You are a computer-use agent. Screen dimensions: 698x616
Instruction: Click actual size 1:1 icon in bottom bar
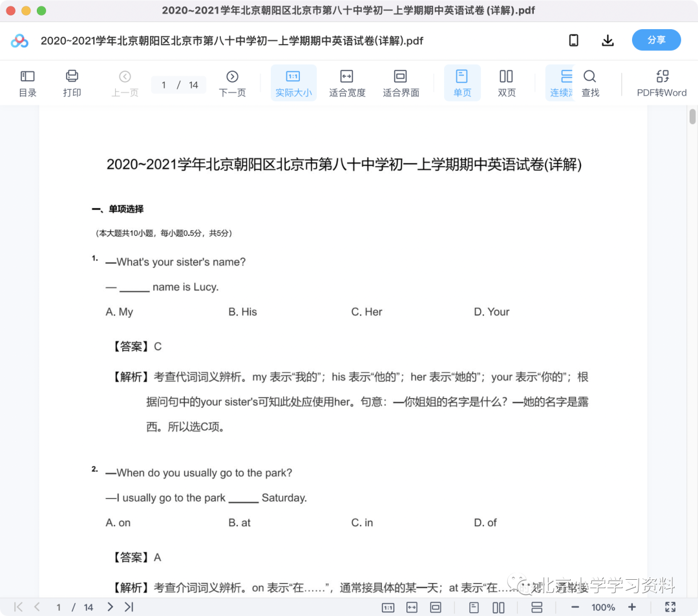pos(388,608)
